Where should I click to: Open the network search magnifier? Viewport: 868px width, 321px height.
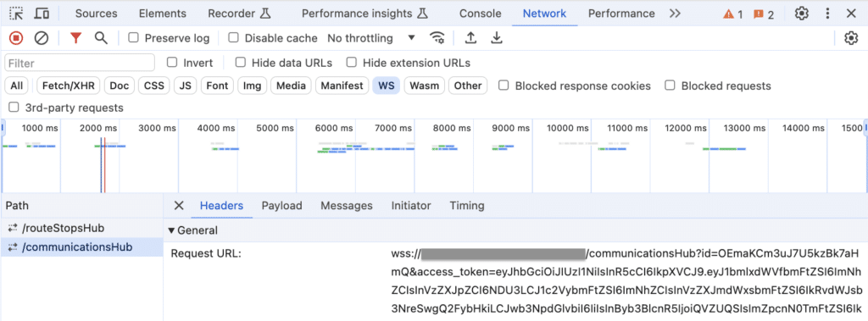pos(101,37)
